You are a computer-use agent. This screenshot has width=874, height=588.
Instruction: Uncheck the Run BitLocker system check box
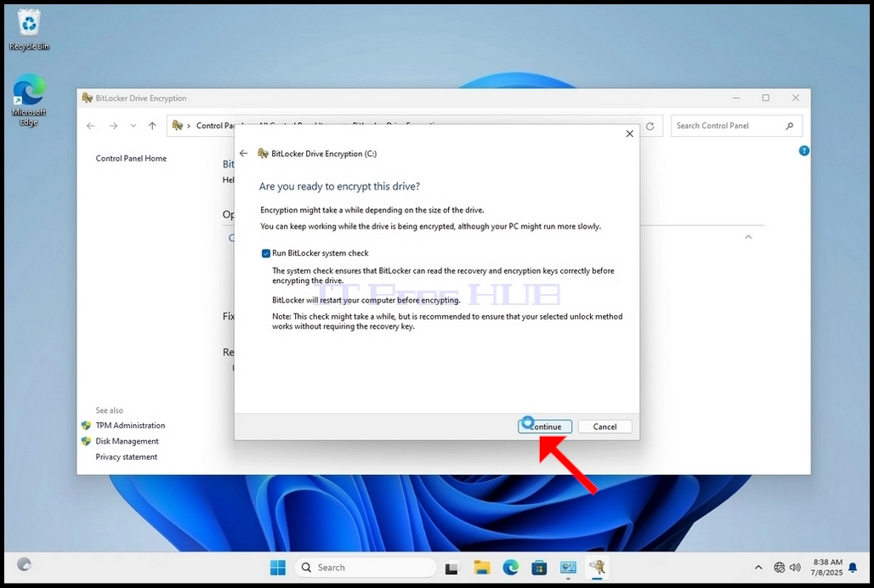click(x=266, y=253)
